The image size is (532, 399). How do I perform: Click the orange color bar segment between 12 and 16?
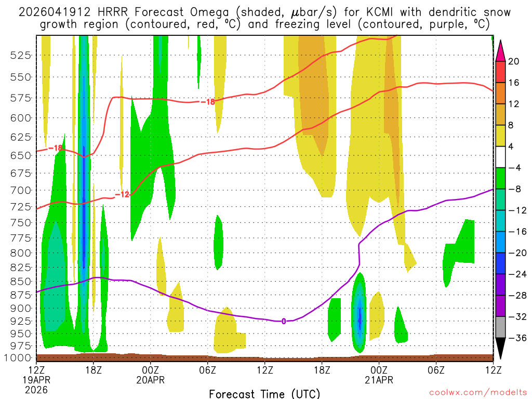click(x=500, y=94)
